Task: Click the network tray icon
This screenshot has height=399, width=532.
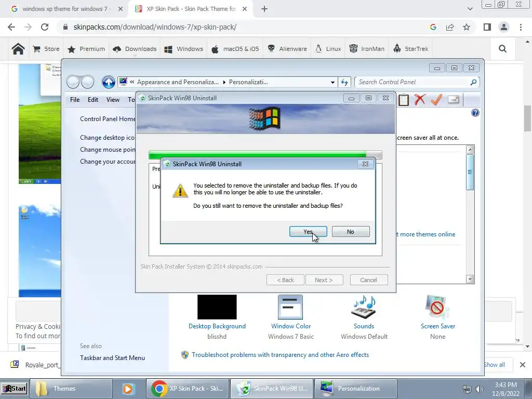Action: [x=467, y=389]
